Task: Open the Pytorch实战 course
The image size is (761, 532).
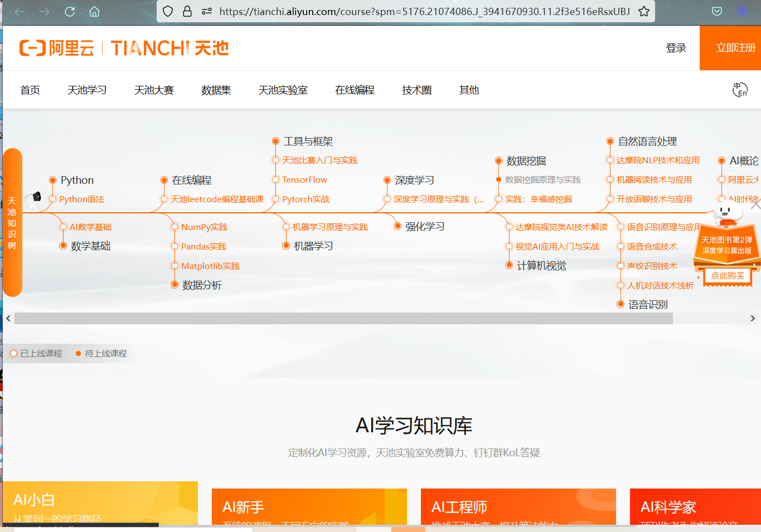Action: [x=306, y=199]
